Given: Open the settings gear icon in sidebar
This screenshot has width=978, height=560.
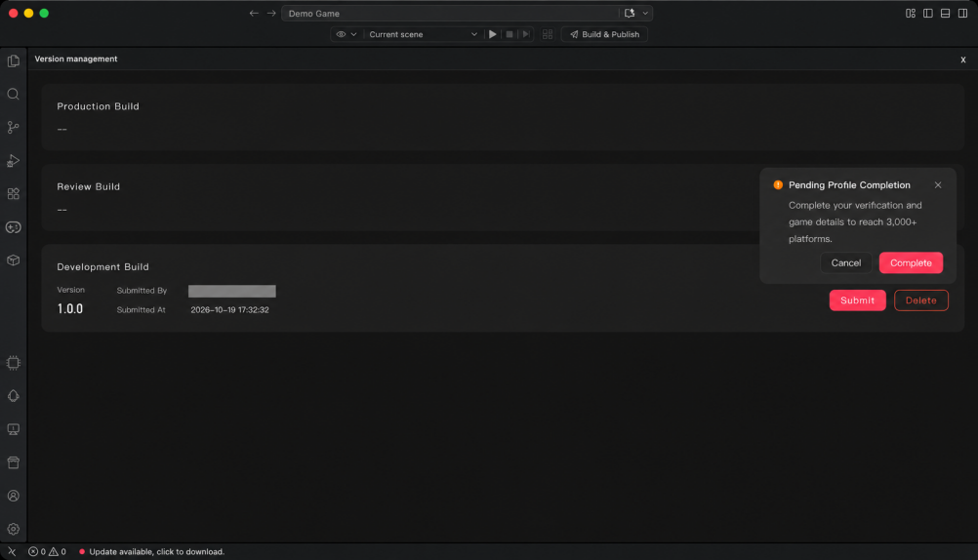Looking at the screenshot, I should [13, 529].
